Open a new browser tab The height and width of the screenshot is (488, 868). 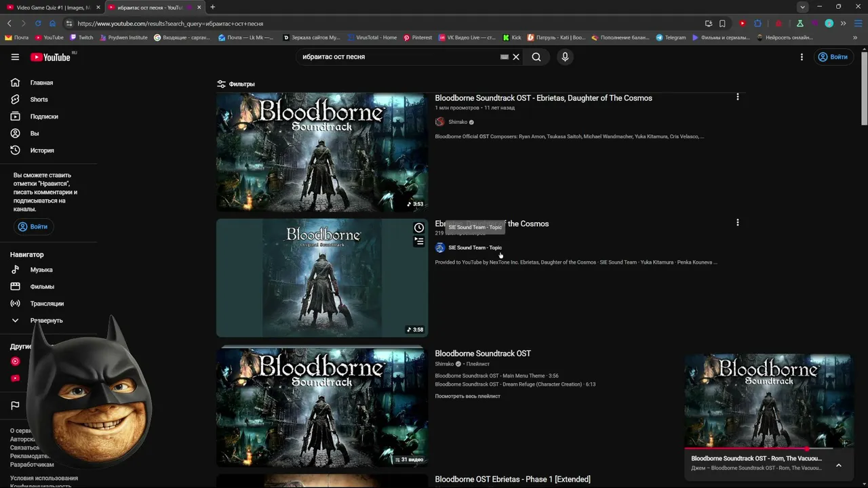pyautogui.click(x=212, y=7)
